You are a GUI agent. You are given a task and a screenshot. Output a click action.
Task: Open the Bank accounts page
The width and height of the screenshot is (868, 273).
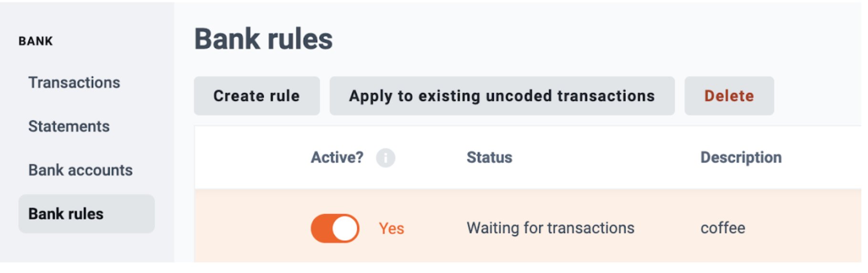pos(80,170)
